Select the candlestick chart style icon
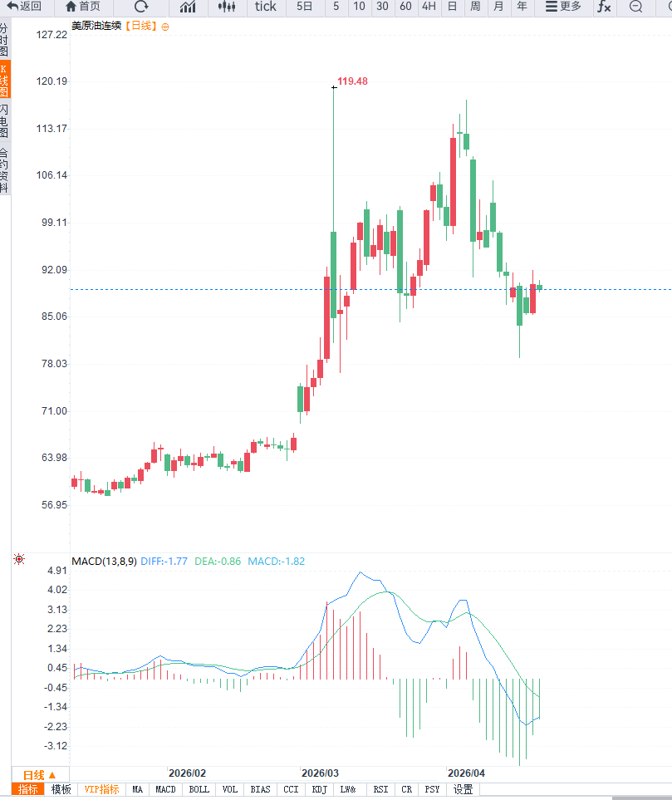This screenshot has height=800, width=672. pyautogui.click(x=227, y=7)
